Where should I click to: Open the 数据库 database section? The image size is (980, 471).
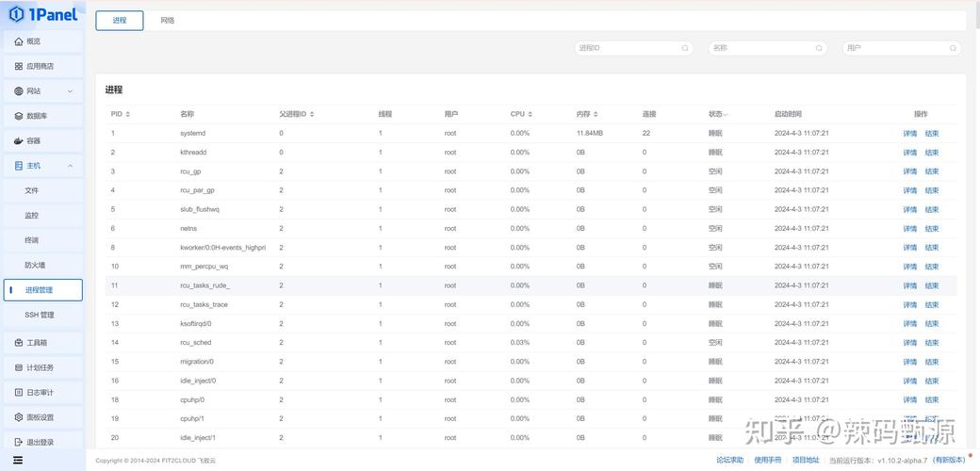point(43,116)
